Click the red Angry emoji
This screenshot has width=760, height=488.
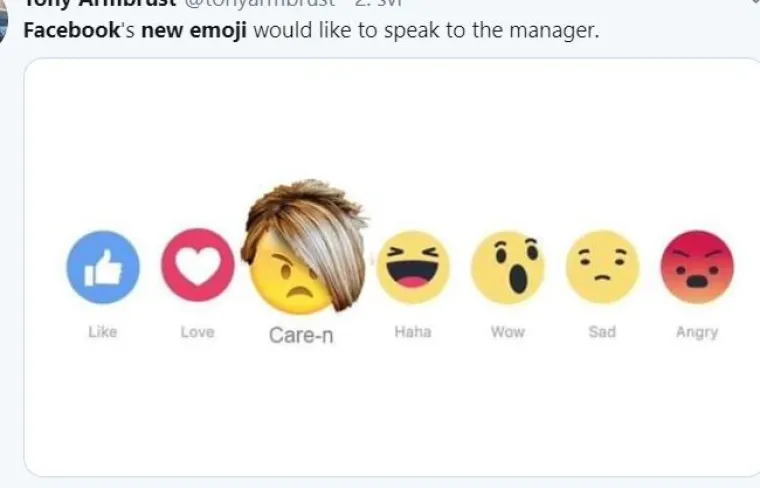point(697,267)
